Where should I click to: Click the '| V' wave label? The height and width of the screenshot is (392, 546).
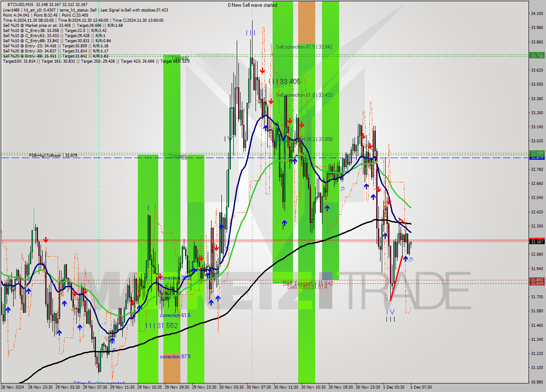(x=390, y=312)
